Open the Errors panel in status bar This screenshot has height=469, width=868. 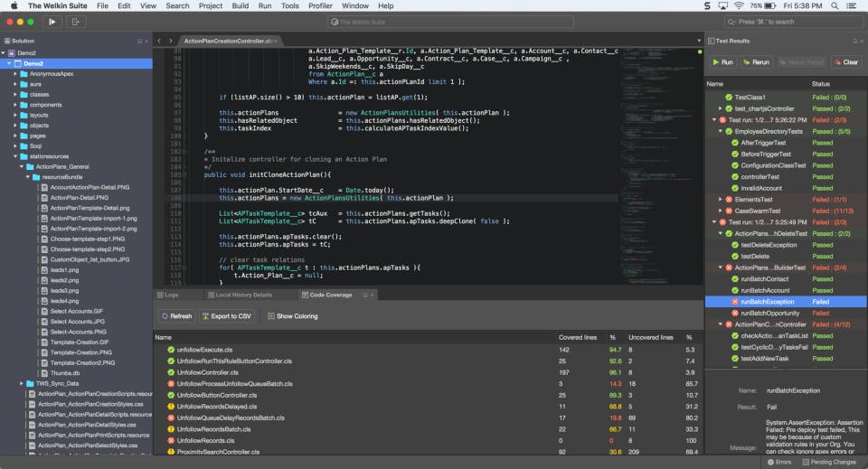click(x=778, y=462)
